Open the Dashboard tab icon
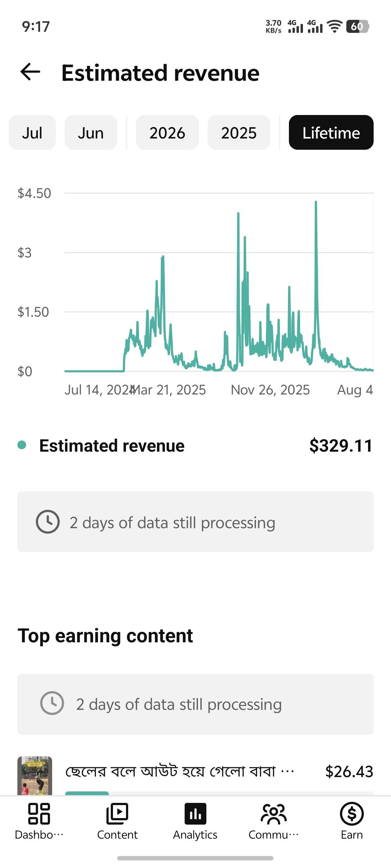This screenshot has height=868, width=391. [39, 813]
